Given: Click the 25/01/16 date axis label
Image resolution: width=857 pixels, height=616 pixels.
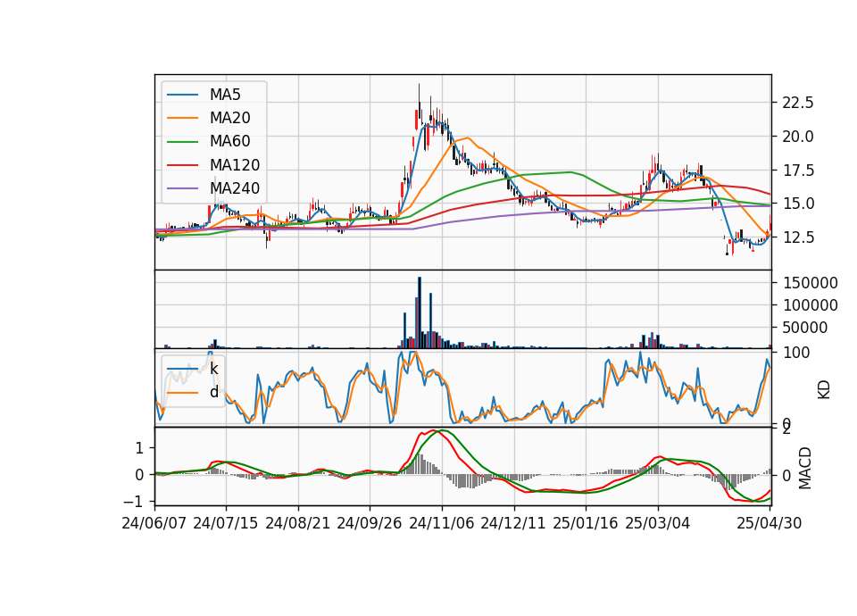Looking at the screenshot, I should pos(586,523).
